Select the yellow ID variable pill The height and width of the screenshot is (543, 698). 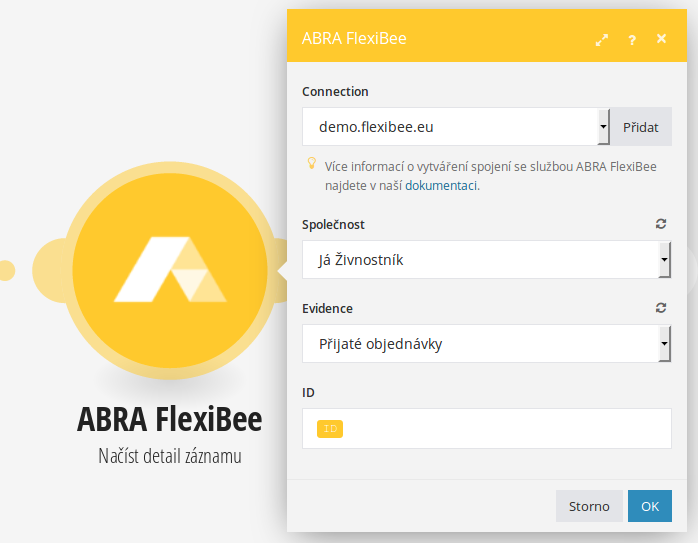pyautogui.click(x=330, y=429)
